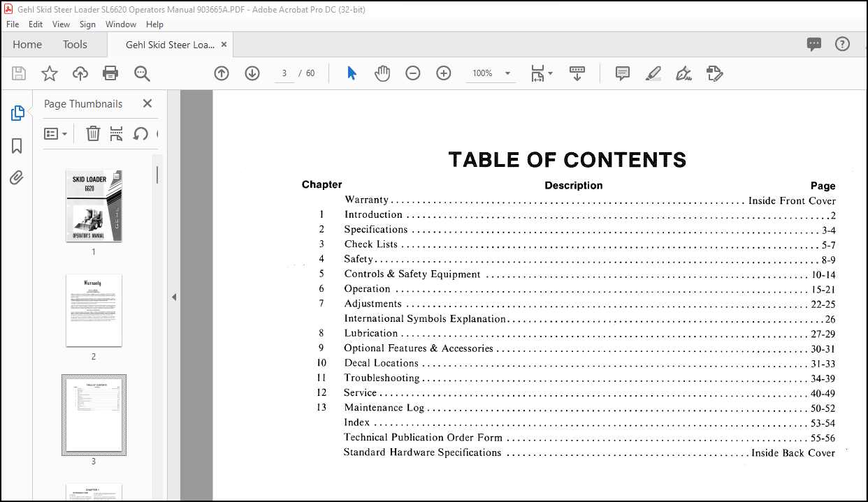
Task: Collapse the navigation pane with the side arrow
Action: click(x=174, y=297)
